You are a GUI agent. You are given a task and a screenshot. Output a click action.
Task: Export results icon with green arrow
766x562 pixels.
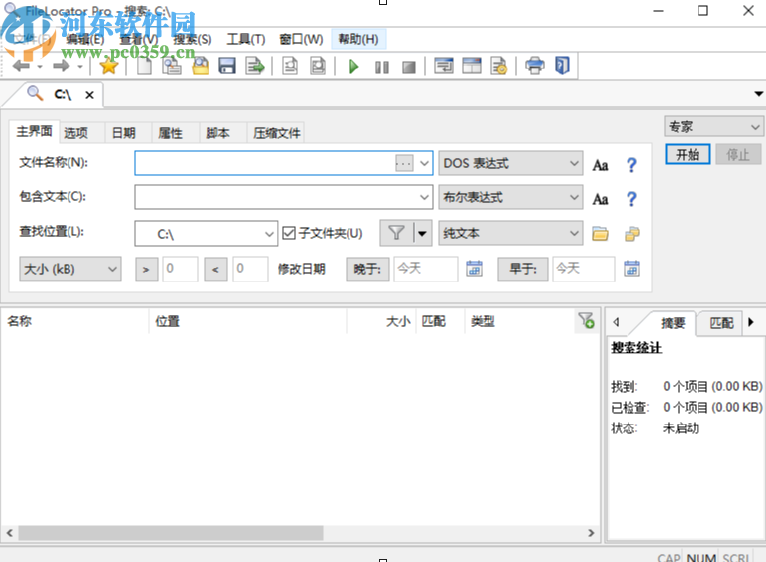pyautogui.click(x=255, y=65)
